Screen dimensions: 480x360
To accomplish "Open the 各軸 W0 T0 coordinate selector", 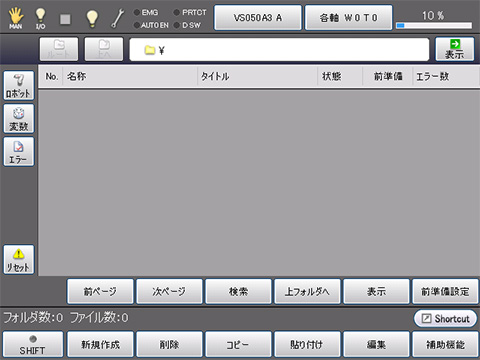I will coord(348,18).
